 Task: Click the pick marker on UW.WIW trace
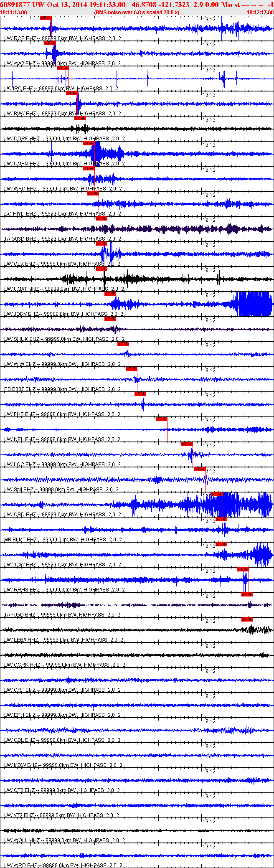(123, 344)
